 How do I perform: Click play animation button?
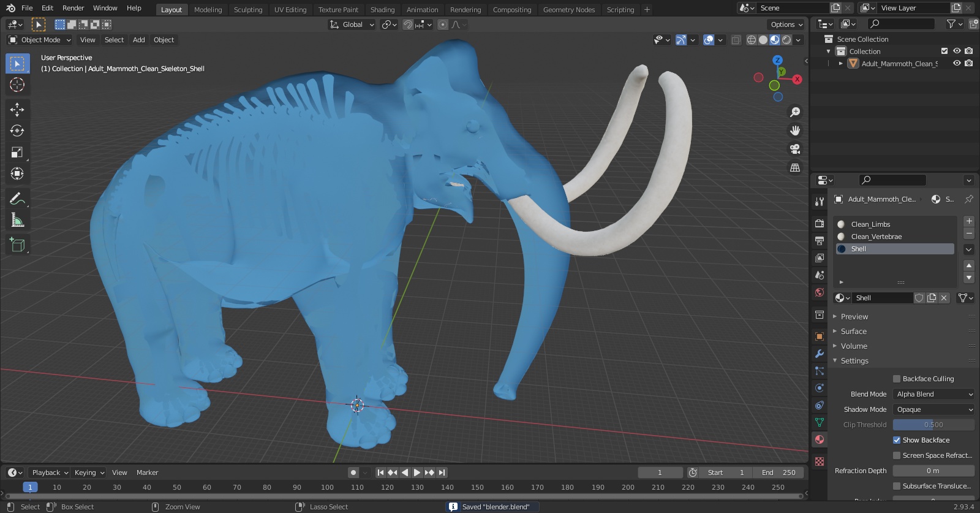point(417,473)
